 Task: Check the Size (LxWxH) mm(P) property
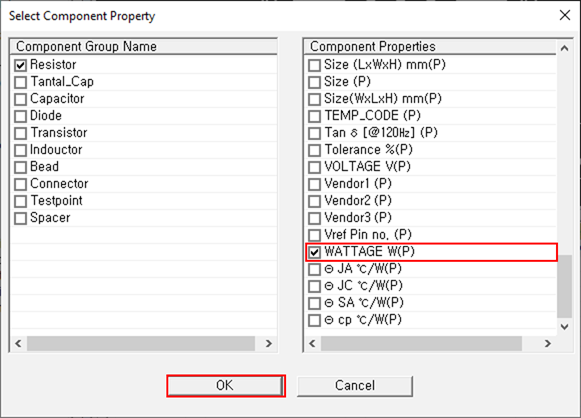click(314, 65)
